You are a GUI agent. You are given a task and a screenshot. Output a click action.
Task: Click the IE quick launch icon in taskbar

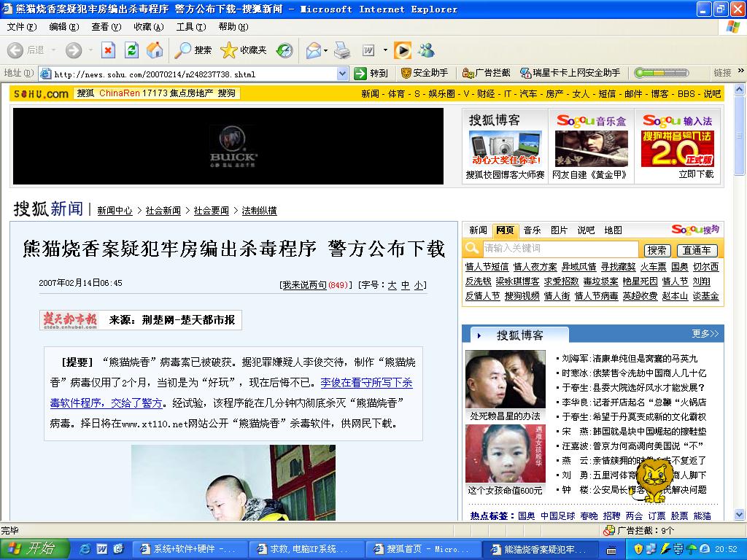86,549
